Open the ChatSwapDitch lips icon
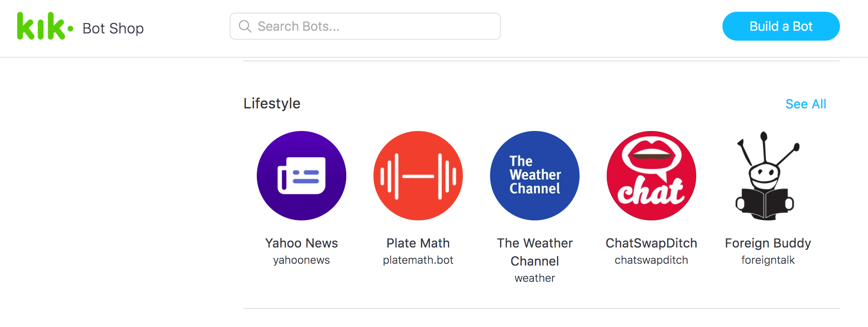This screenshot has width=868, height=327. pyautogui.click(x=651, y=176)
